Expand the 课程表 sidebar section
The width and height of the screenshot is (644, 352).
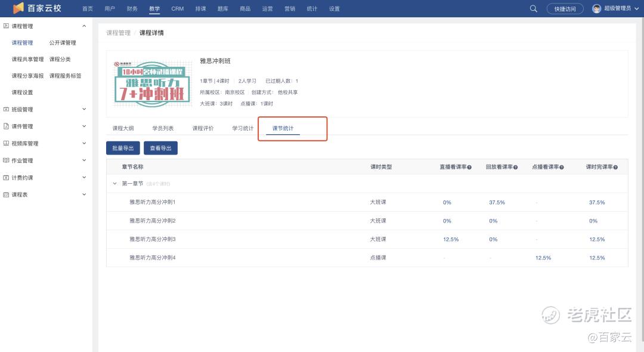(x=84, y=194)
